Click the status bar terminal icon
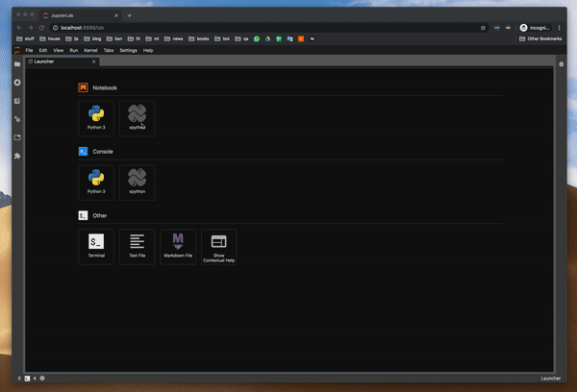This screenshot has width=577, height=392. coord(27,378)
